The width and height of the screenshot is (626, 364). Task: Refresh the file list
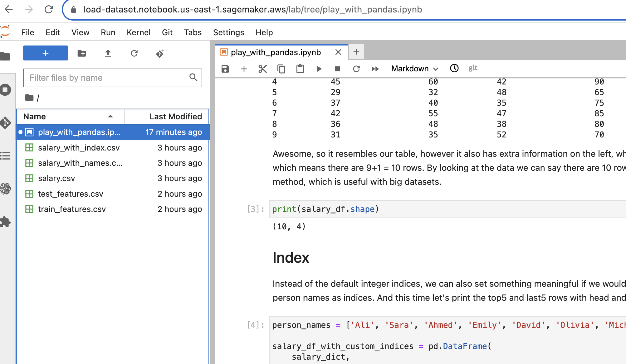134,53
